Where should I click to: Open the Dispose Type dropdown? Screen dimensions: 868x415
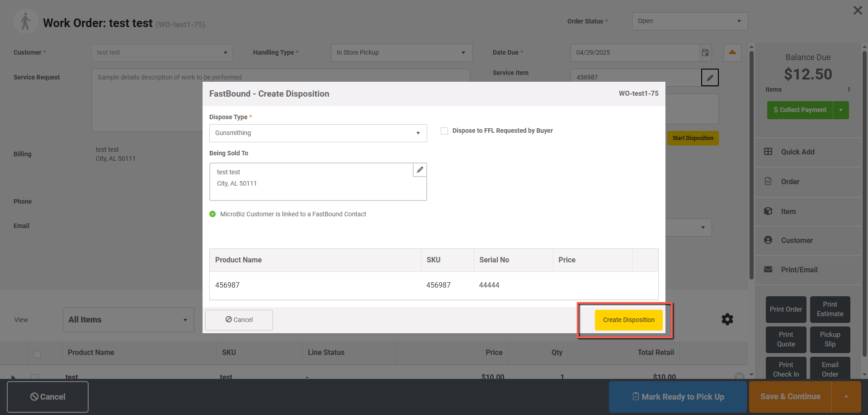pyautogui.click(x=318, y=133)
